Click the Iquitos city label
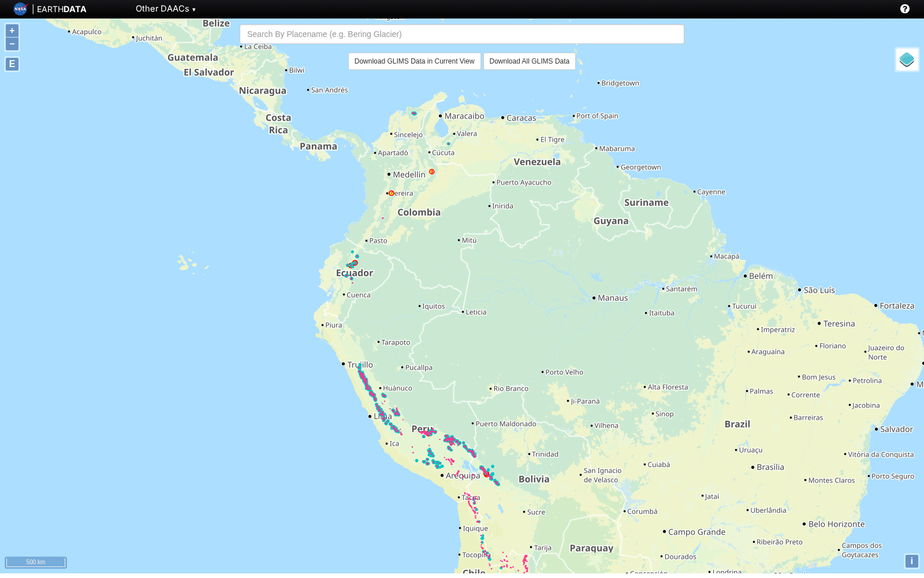The image size is (924, 578). point(434,306)
